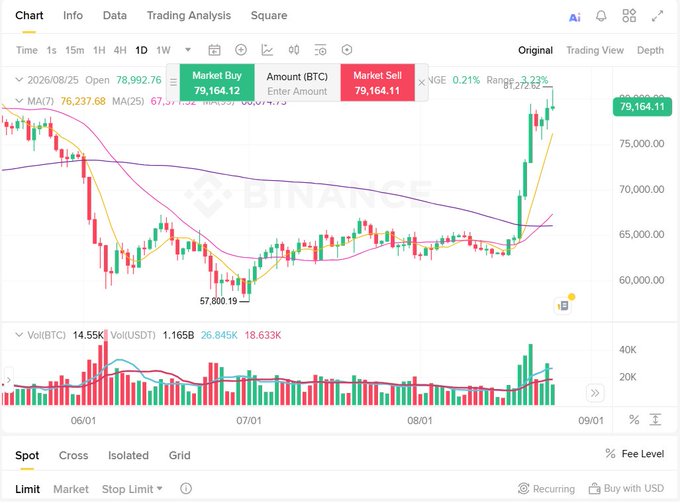
Task: Grab the quick trade panel drag handle
Action: coord(173,82)
